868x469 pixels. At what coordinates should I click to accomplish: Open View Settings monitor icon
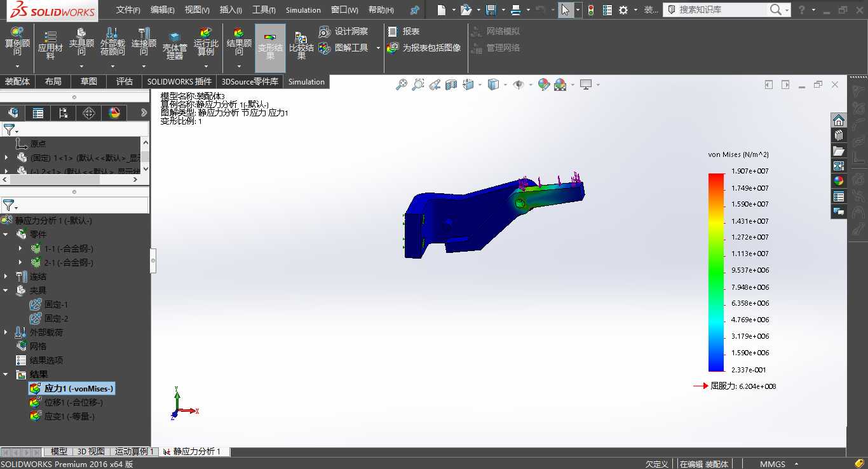(x=585, y=85)
